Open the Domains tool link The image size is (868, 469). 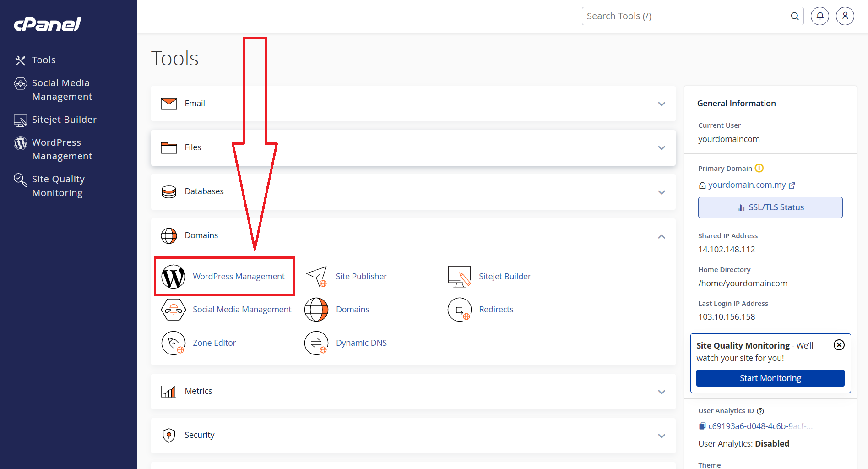[353, 310]
